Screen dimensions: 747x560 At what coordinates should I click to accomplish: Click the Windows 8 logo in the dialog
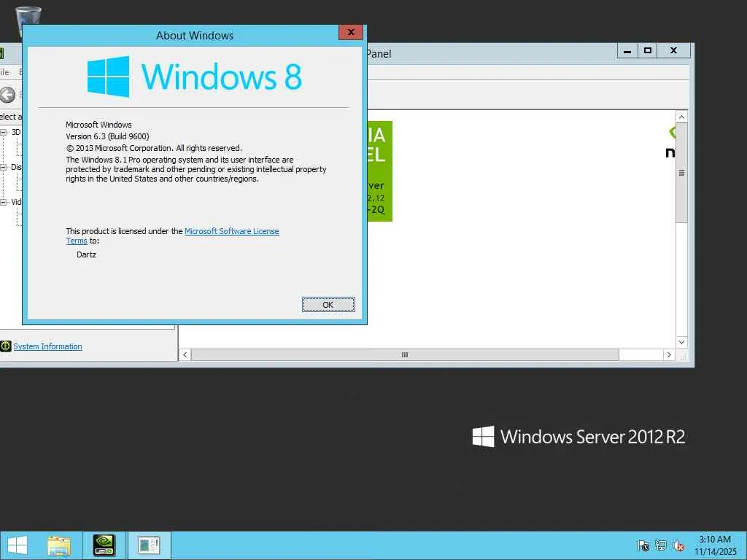194,77
